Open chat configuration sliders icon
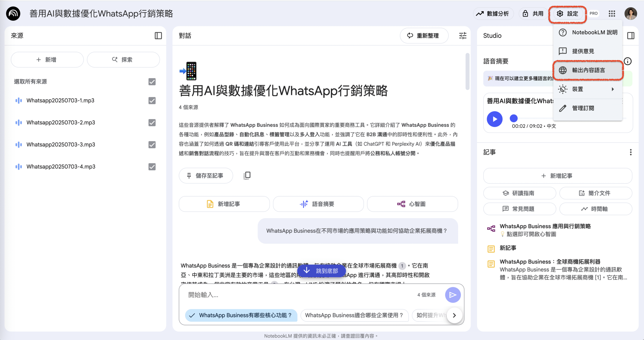Image resolution: width=644 pixels, height=340 pixels. 463,36
